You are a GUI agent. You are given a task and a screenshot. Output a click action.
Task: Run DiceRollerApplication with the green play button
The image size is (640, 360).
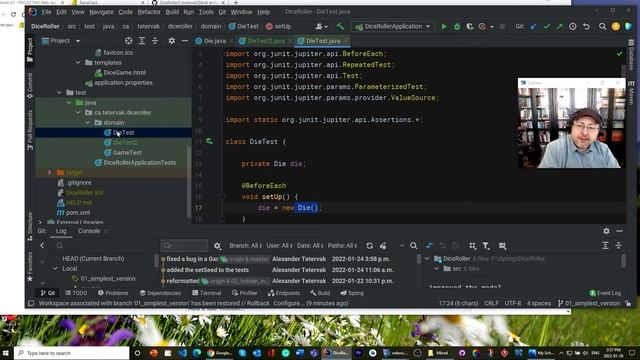[x=444, y=27]
